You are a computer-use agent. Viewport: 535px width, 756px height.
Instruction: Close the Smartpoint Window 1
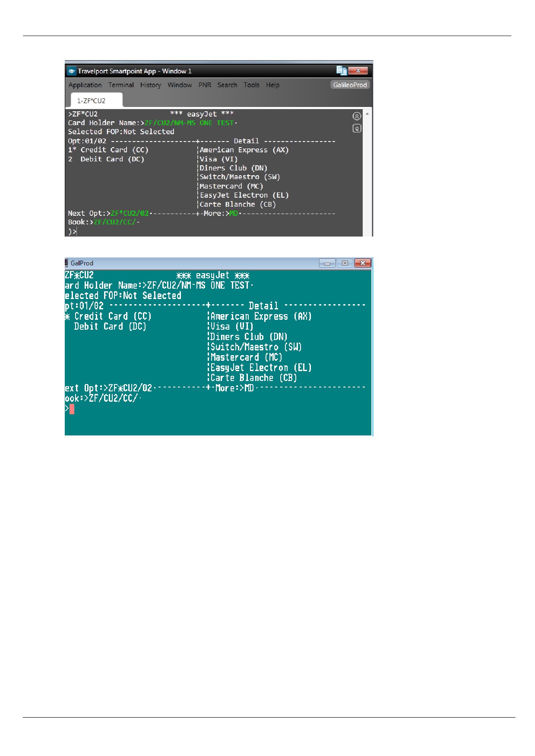(358, 70)
